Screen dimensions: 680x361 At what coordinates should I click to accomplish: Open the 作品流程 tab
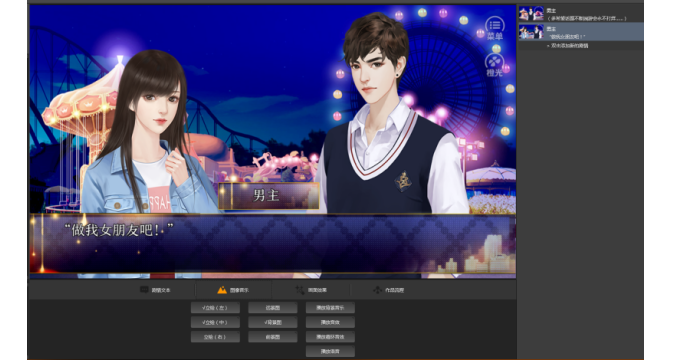(x=389, y=290)
